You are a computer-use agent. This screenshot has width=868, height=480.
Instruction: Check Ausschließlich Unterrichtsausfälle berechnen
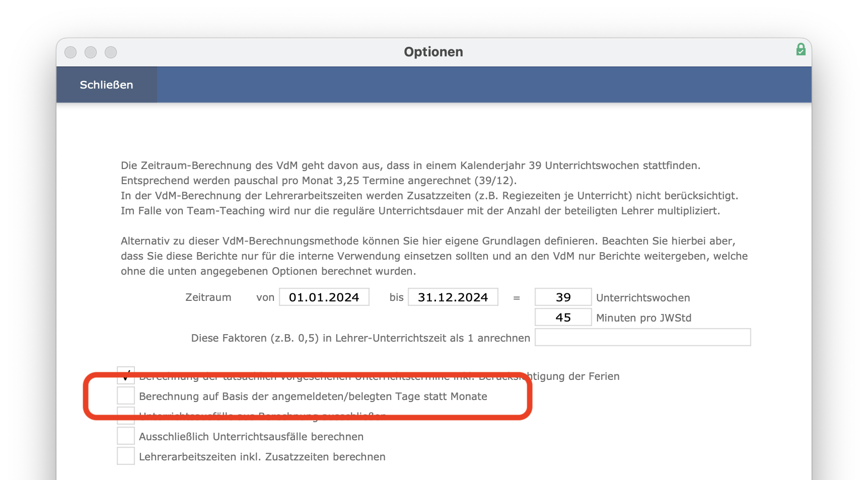point(126,436)
